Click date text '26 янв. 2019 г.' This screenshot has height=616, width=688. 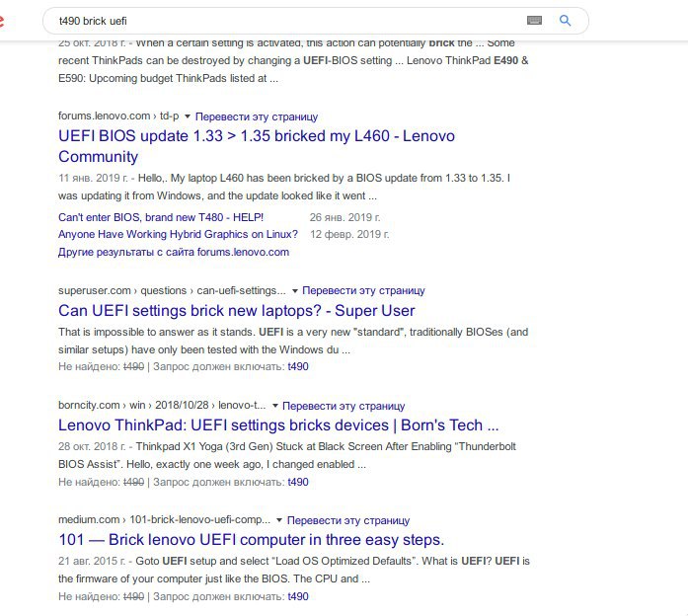coord(344,217)
